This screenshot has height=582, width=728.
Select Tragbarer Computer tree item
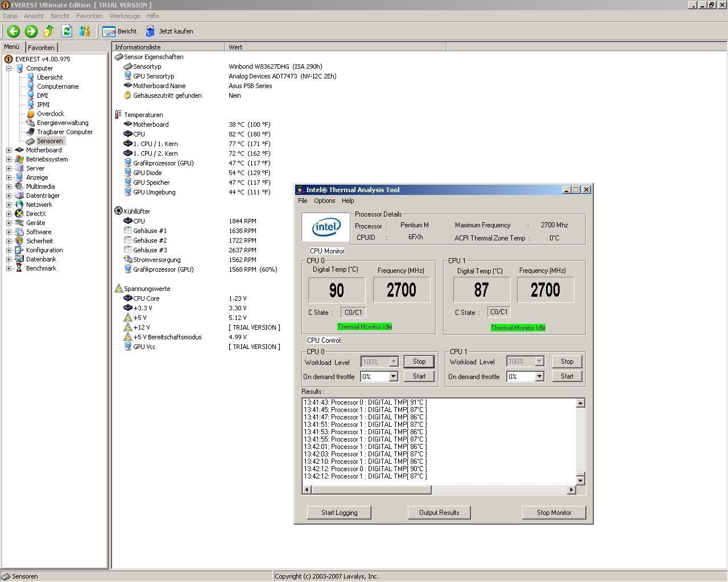[x=65, y=132]
